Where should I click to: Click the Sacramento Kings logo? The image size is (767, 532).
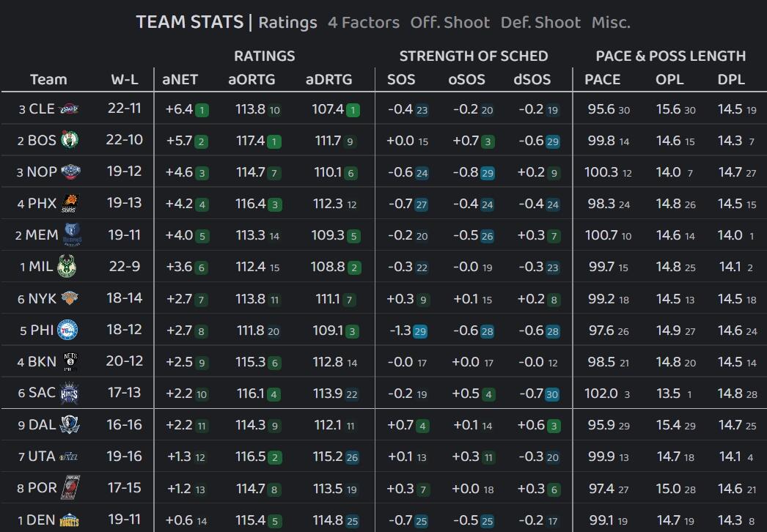[70, 393]
